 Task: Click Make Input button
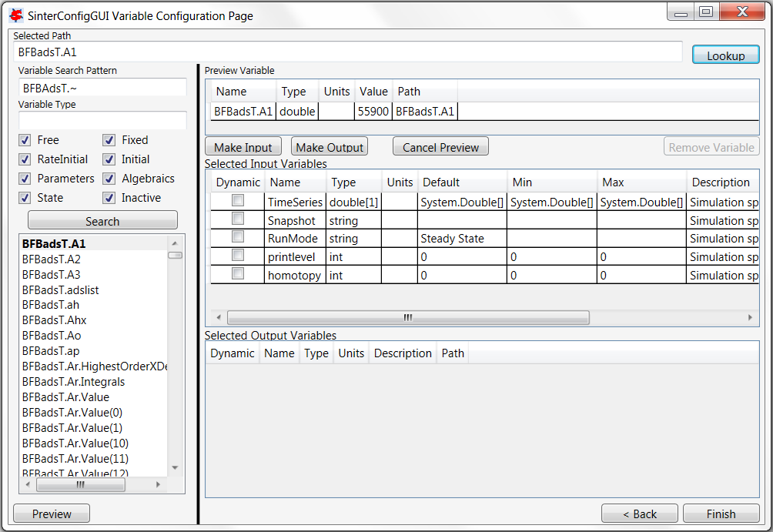click(x=243, y=147)
